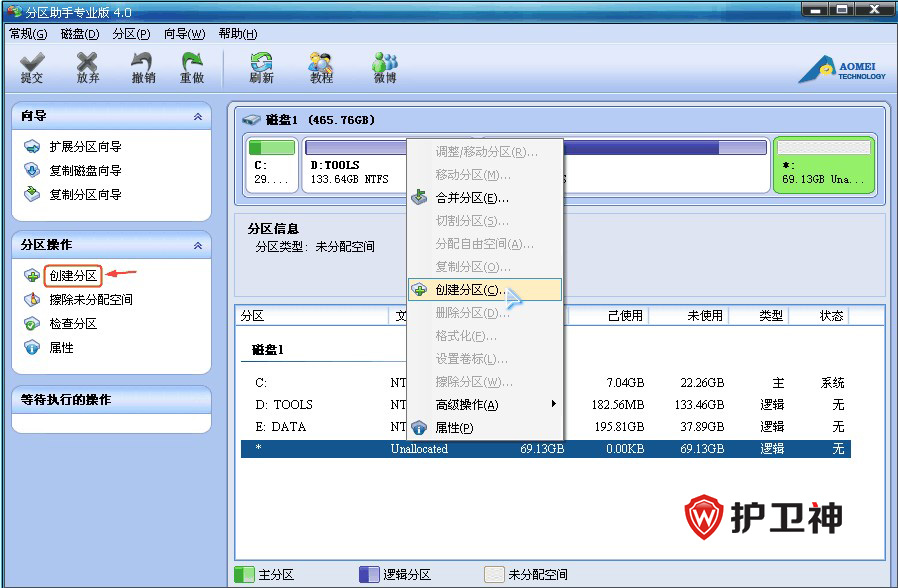Expand the 高级操作(A) submenu arrow
The width and height of the screenshot is (898, 588).
553,404
